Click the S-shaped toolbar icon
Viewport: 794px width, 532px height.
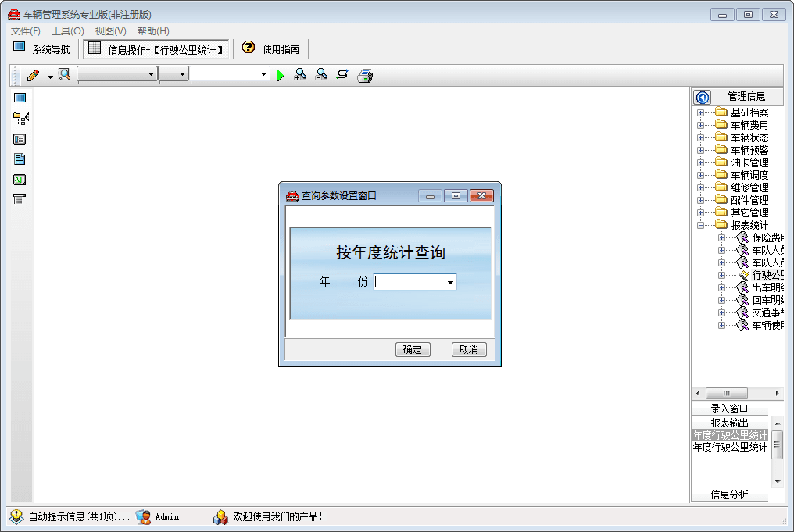pos(342,74)
